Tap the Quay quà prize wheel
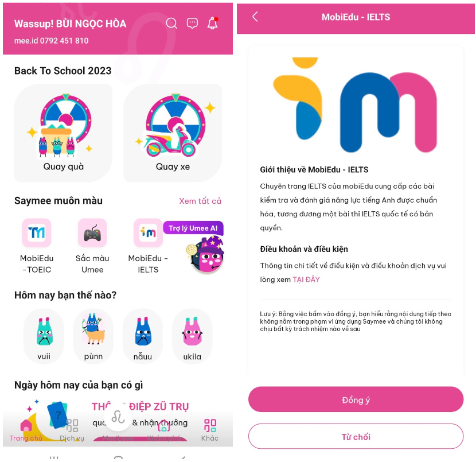The width and height of the screenshot is (476, 462). [63, 133]
